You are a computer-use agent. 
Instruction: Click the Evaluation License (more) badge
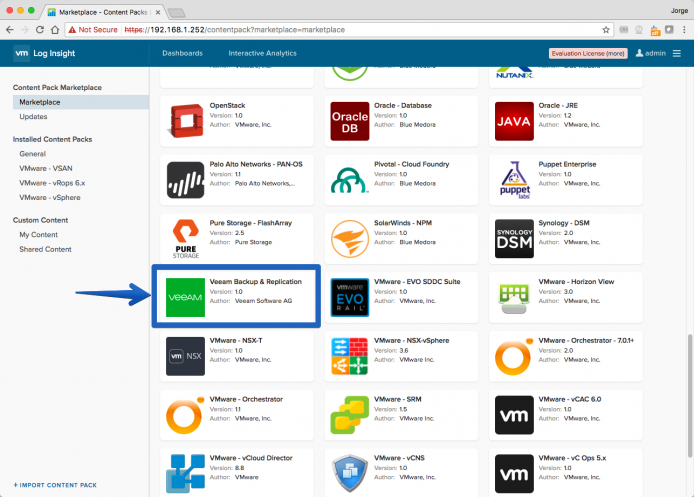click(x=588, y=53)
